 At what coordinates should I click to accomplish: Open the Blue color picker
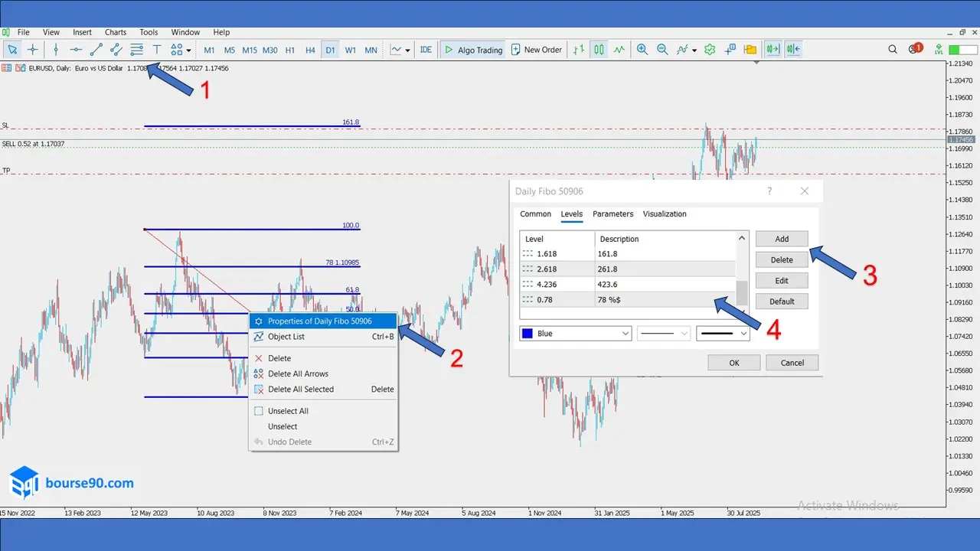pyautogui.click(x=575, y=334)
